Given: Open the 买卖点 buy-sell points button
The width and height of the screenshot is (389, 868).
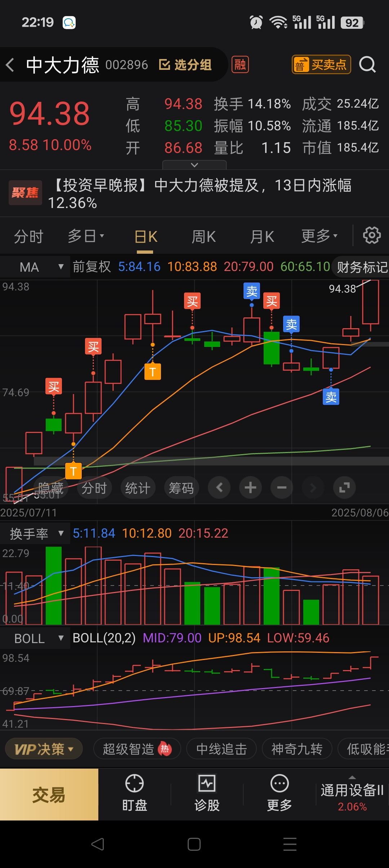Looking at the screenshot, I should 321,65.
